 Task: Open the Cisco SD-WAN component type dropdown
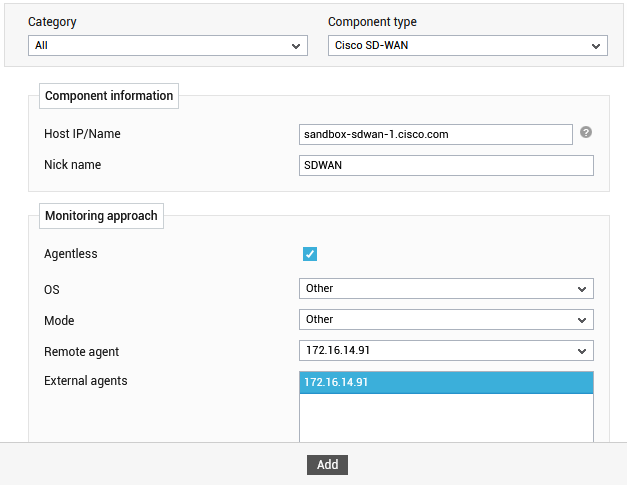(x=468, y=46)
